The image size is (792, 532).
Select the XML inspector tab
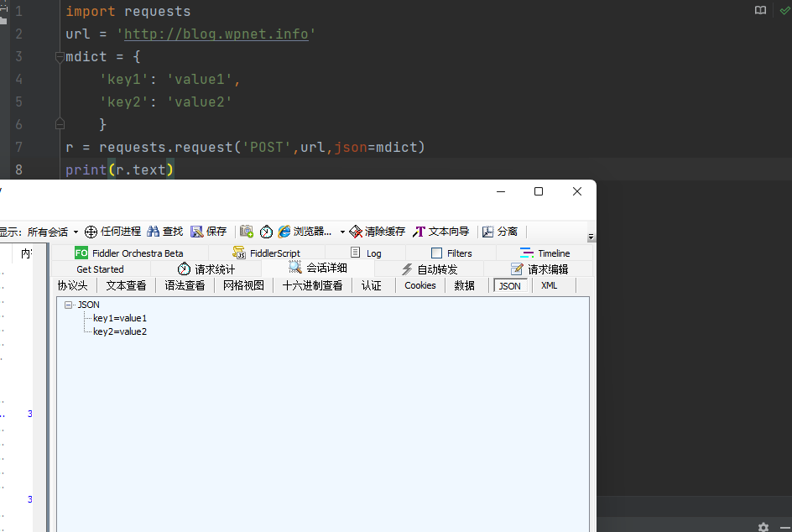click(x=549, y=285)
